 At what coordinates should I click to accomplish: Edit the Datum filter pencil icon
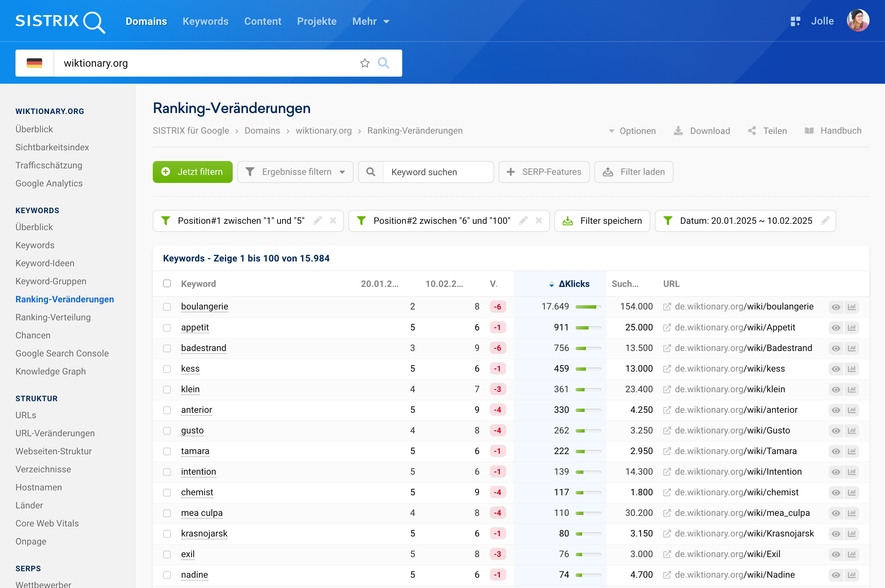[825, 221]
